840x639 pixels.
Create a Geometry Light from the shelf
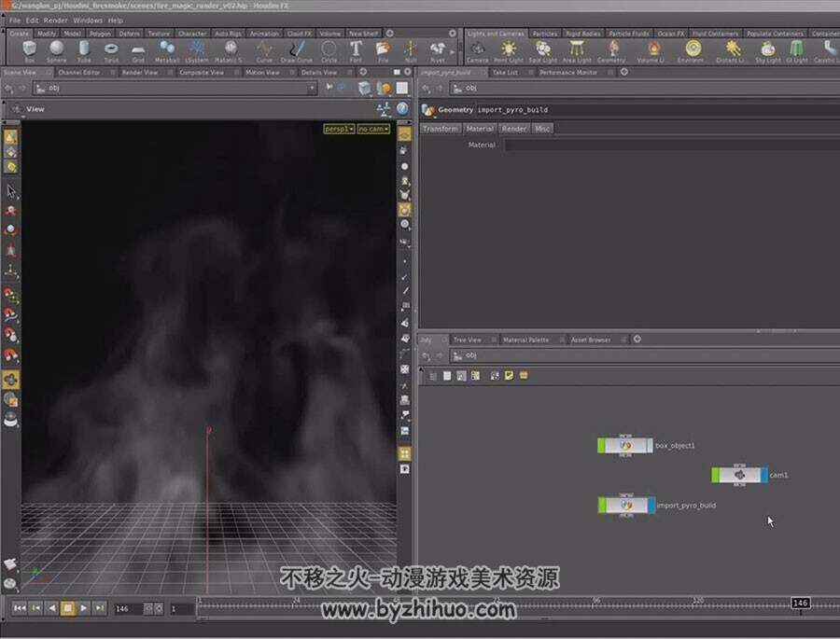coord(611,51)
